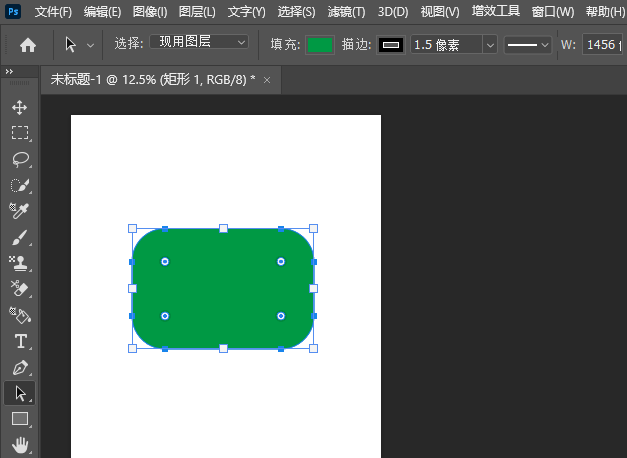The height and width of the screenshot is (458, 627).
Task: Select the Move tool
Action: (x=19, y=108)
